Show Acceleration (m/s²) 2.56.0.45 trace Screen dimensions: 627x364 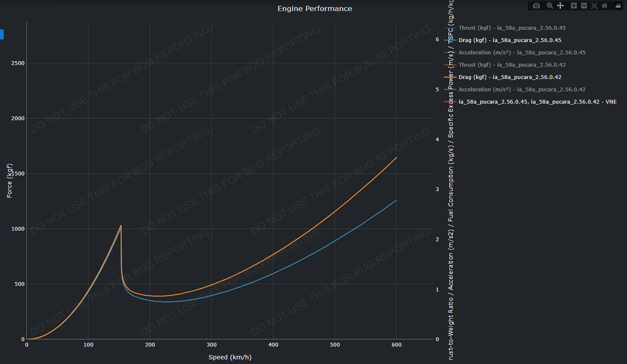(x=522, y=53)
